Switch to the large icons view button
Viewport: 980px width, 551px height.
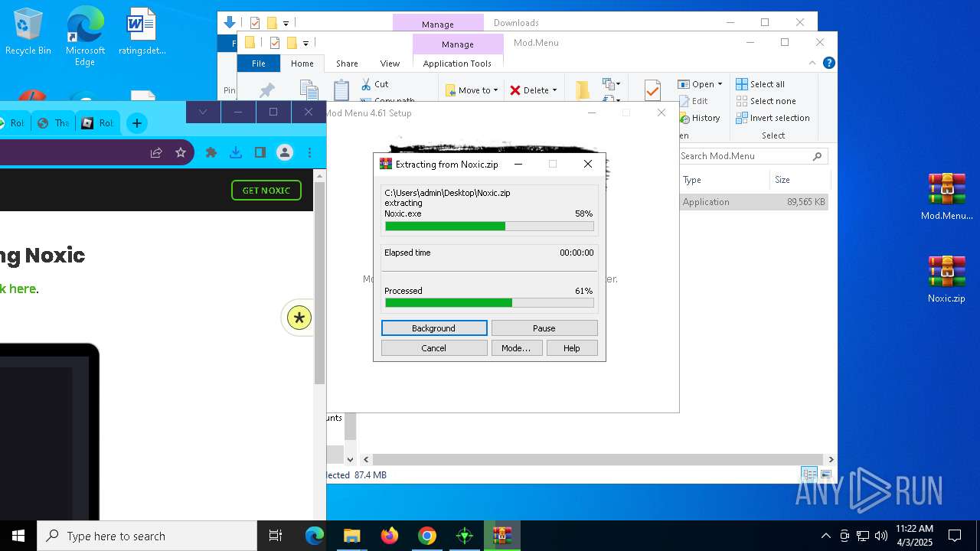(825, 474)
